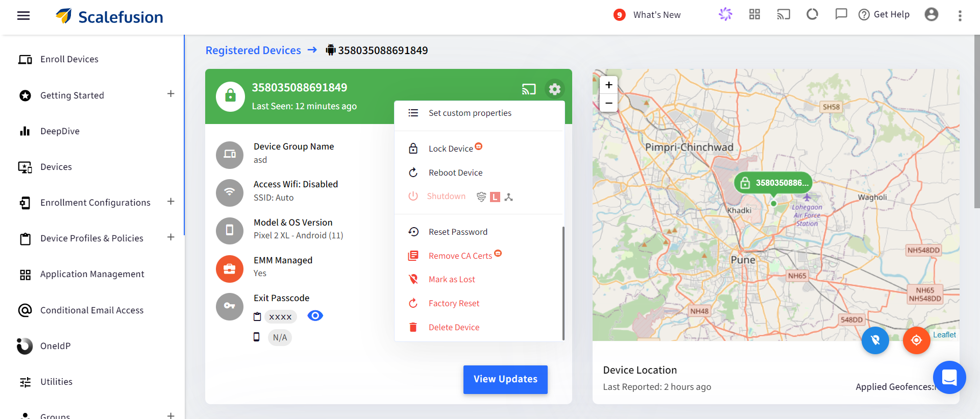Click the Android device icon in breadcrumb
Viewport: 980px width, 419px height.
331,50
